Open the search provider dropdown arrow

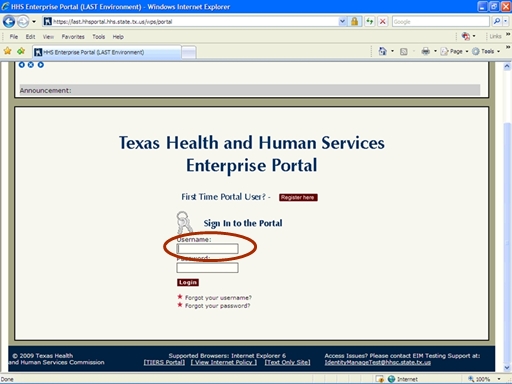point(505,22)
